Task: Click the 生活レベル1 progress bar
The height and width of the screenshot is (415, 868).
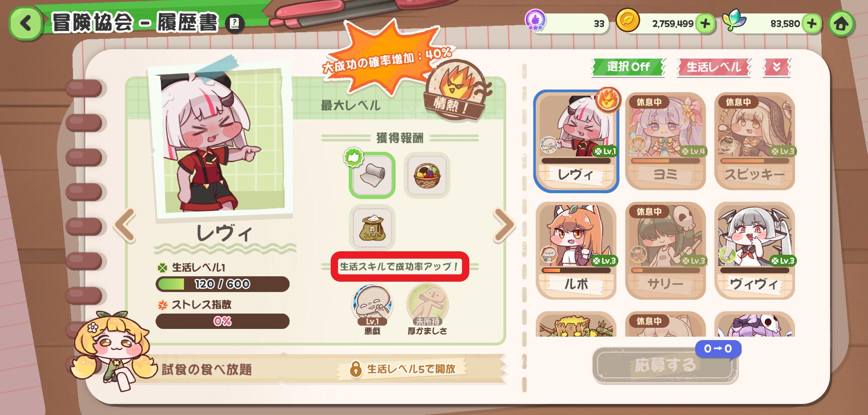Action: pos(222,284)
